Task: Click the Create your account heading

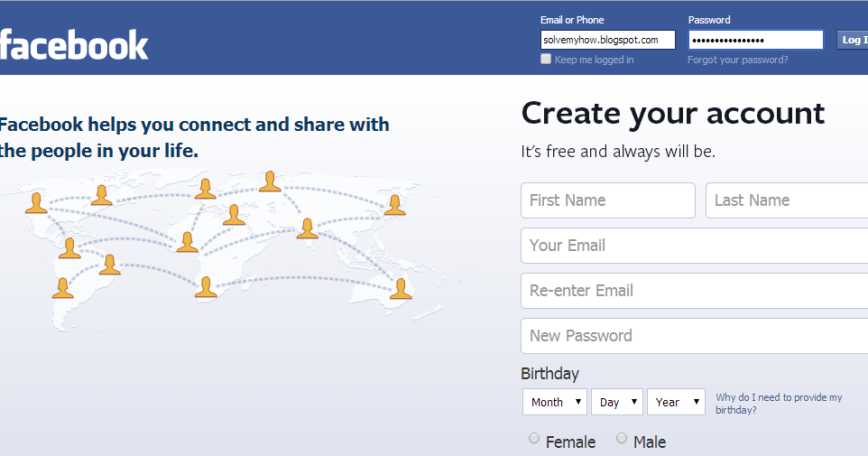Action: 672,114
